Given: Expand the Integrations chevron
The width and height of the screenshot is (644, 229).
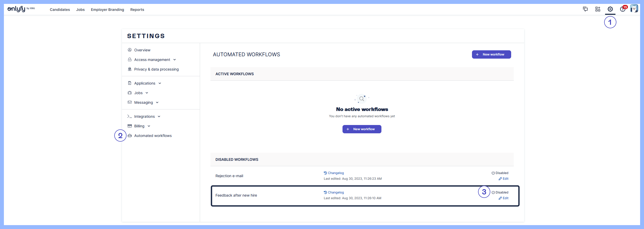Looking at the screenshot, I should pos(159,116).
